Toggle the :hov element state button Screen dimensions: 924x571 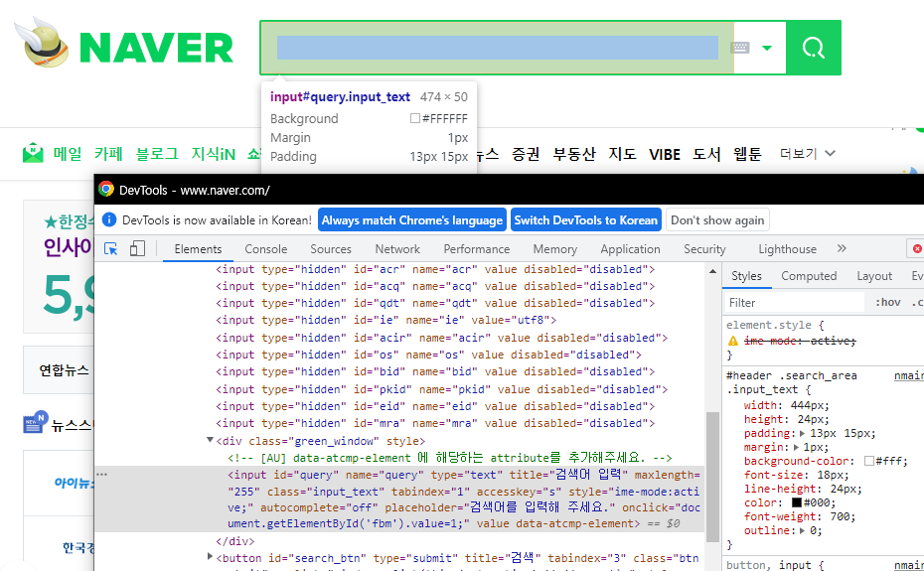(x=887, y=302)
